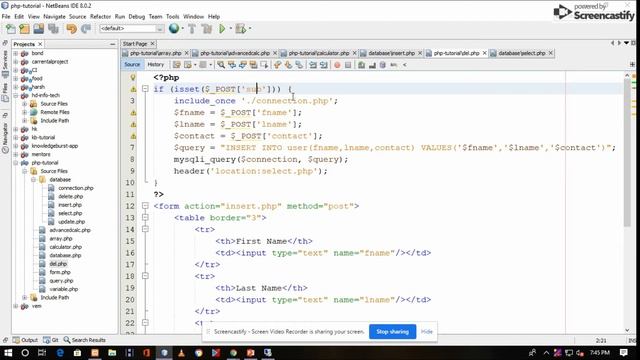640x360 pixels.
Task: Click the Undo arrow icon
Action: (x=71, y=29)
